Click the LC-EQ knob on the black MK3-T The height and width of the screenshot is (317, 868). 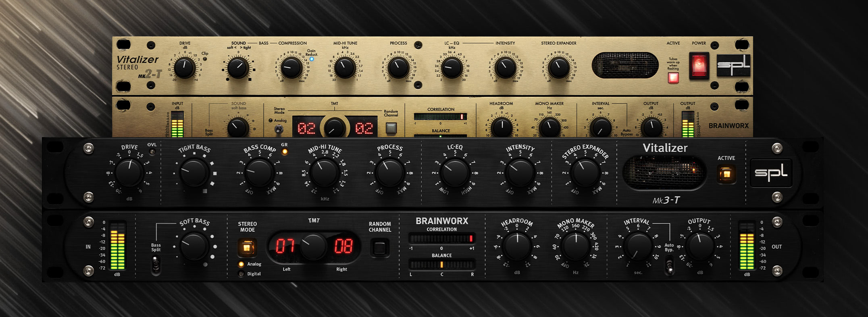(454, 173)
